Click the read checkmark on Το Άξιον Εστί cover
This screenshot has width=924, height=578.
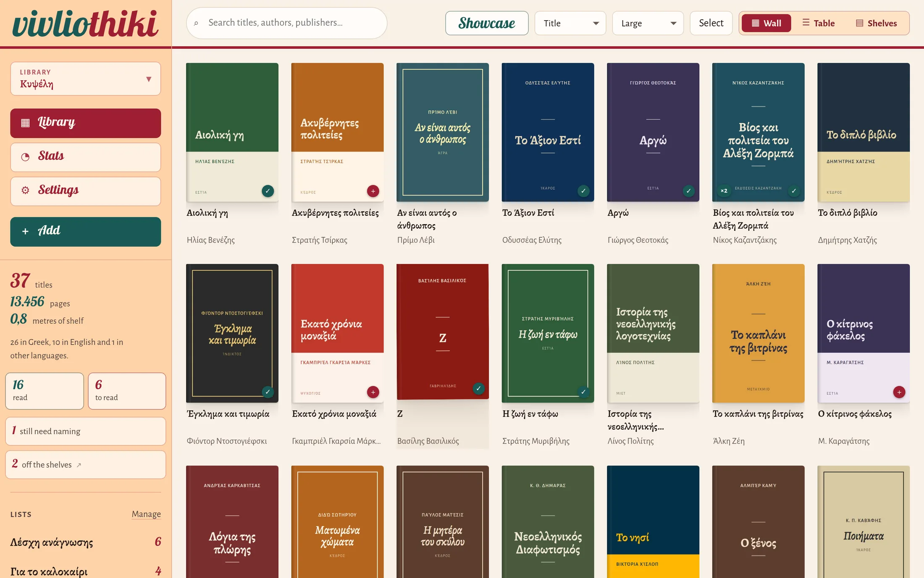tap(583, 191)
